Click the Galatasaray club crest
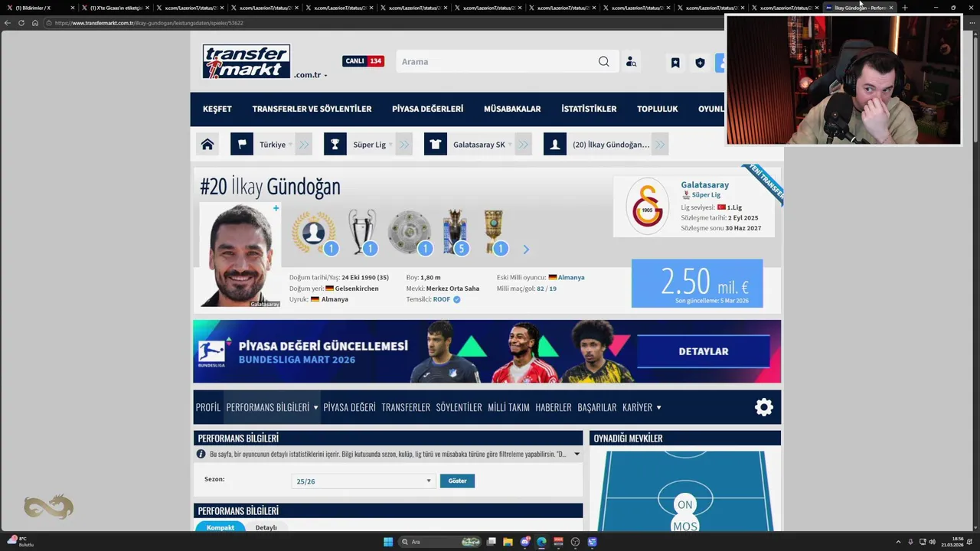 pos(648,206)
